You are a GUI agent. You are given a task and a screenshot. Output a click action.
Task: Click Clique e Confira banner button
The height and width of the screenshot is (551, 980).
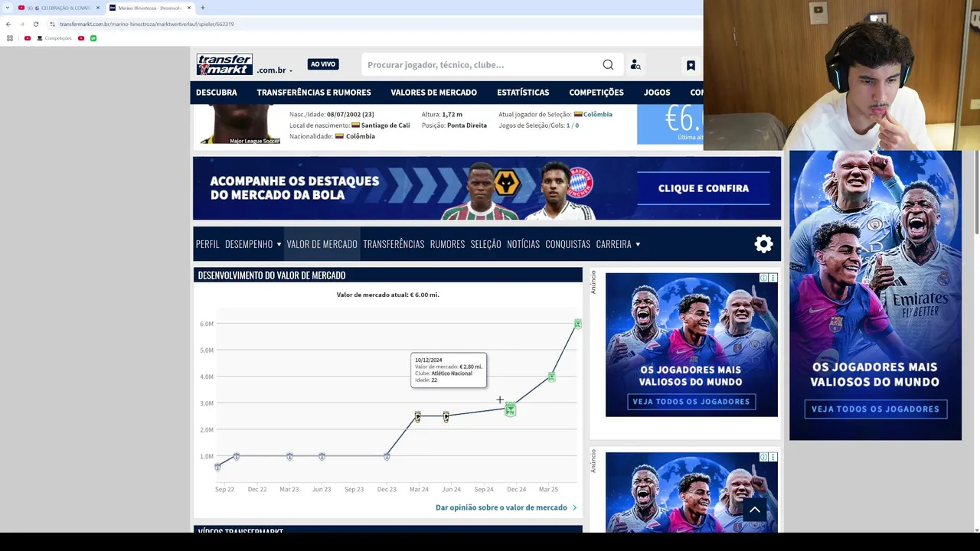tap(704, 188)
